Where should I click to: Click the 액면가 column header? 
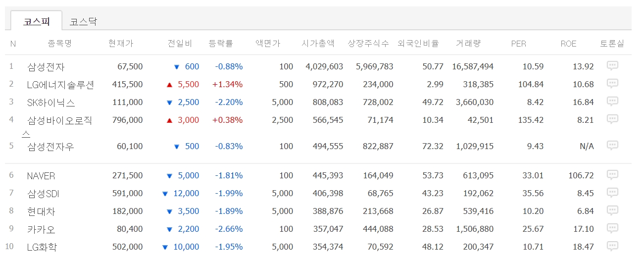pyautogui.click(x=268, y=44)
